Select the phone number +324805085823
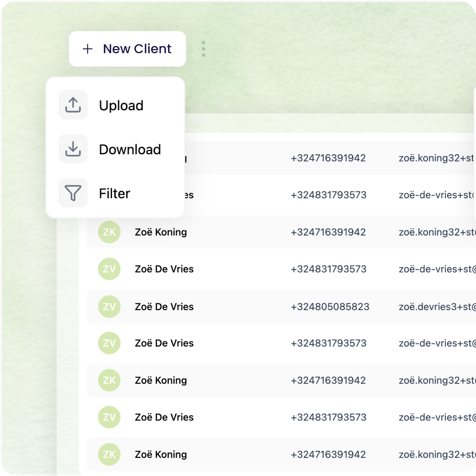 click(330, 307)
